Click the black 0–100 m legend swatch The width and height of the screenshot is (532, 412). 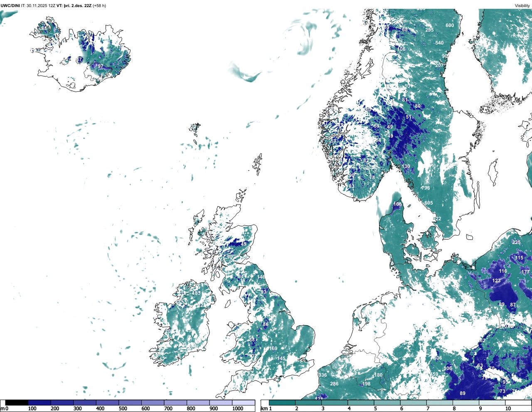point(17,402)
